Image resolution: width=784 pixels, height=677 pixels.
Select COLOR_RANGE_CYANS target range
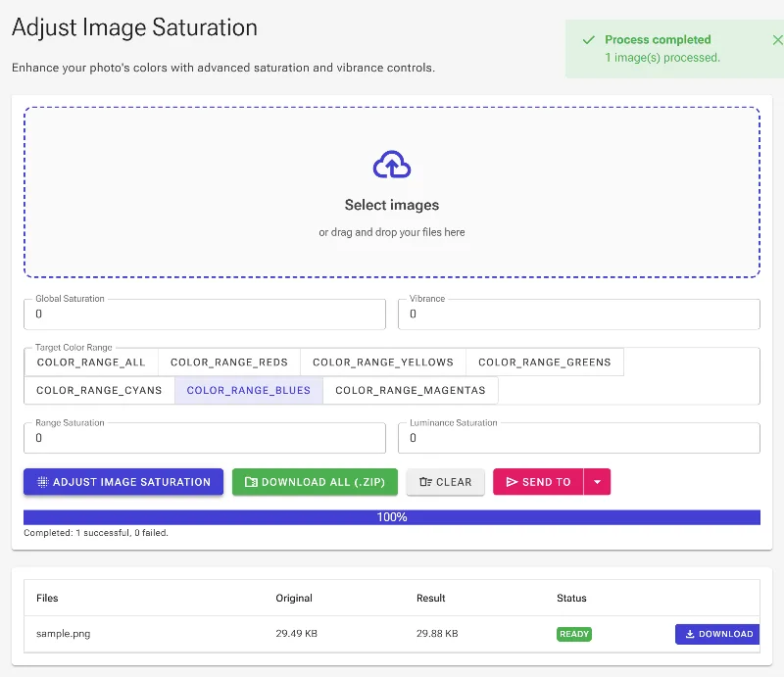[x=99, y=390]
